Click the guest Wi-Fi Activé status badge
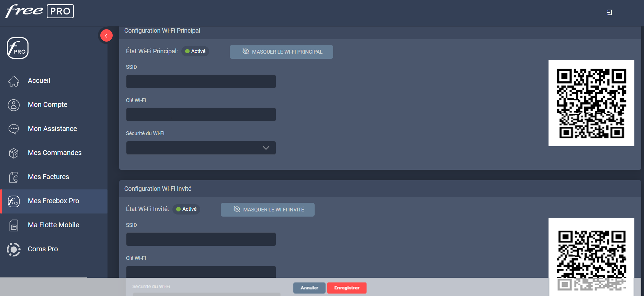The height and width of the screenshot is (296, 644). coord(186,209)
